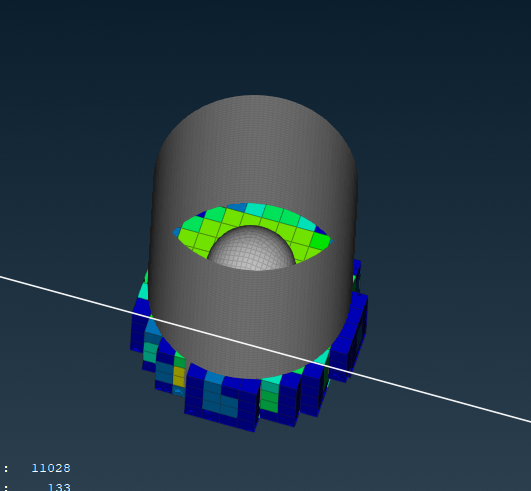Click the teal elements on base's left side
Screen dimensions: 531x491
coord(150,351)
